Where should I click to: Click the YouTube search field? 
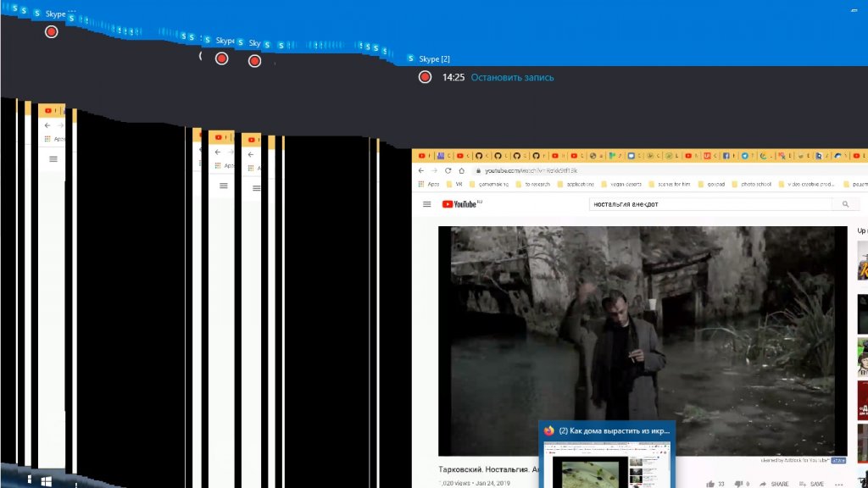click(711, 204)
